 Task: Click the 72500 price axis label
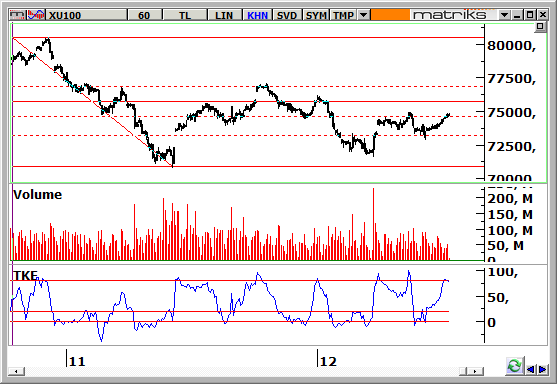point(511,146)
